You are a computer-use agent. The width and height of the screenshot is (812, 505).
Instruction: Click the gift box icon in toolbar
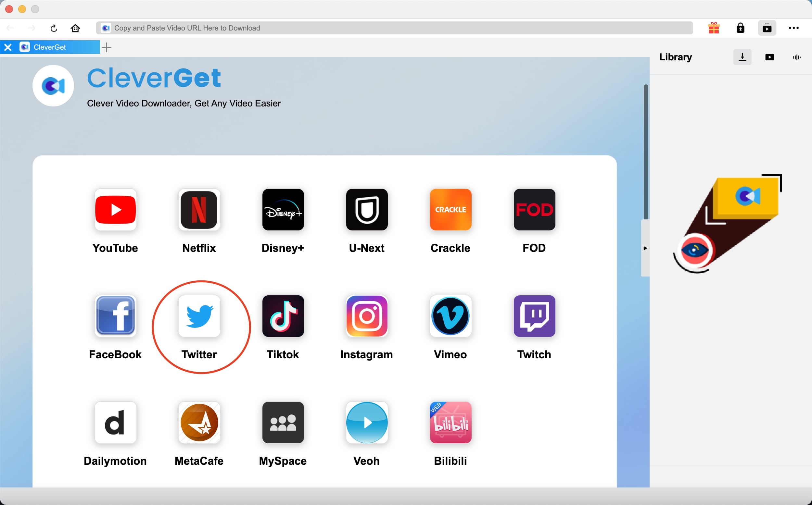click(x=714, y=28)
